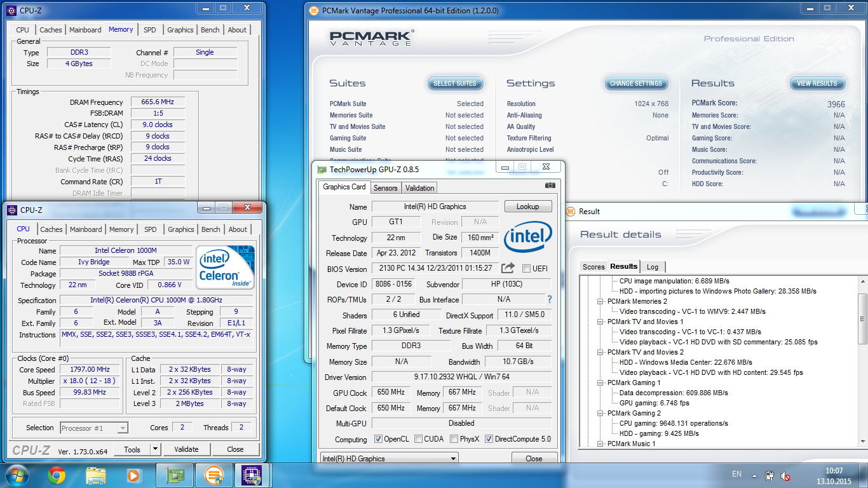This screenshot has height=488, width=868.
Task: Open the Mainboard tab in the CPU-Z Memory window
Action: tap(85, 30)
